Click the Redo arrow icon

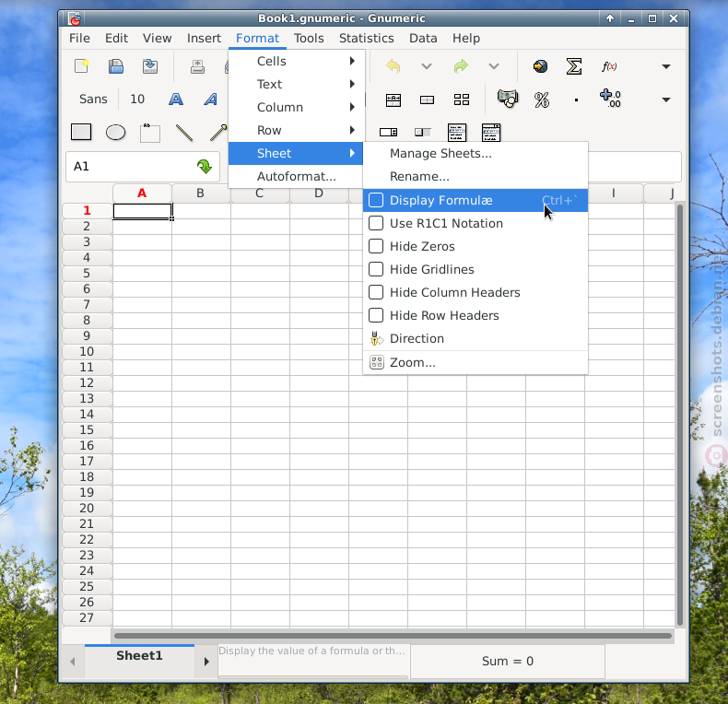pyautogui.click(x=461, y=66)
